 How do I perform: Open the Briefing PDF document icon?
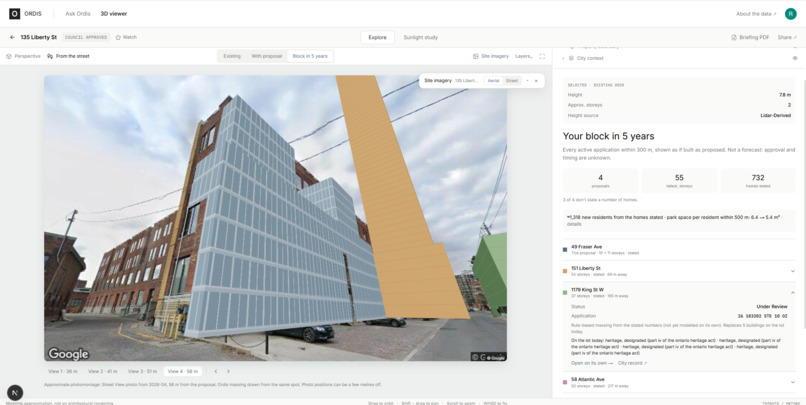[x=734, y=38]
